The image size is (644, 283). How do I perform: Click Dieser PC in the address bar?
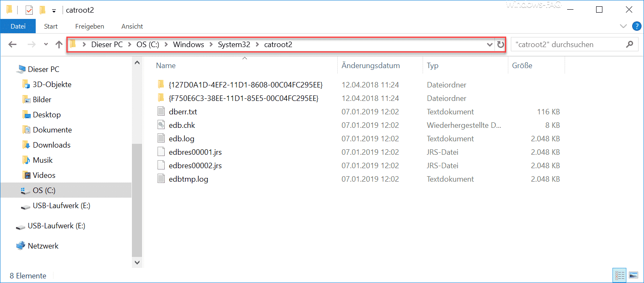(107, 44)
